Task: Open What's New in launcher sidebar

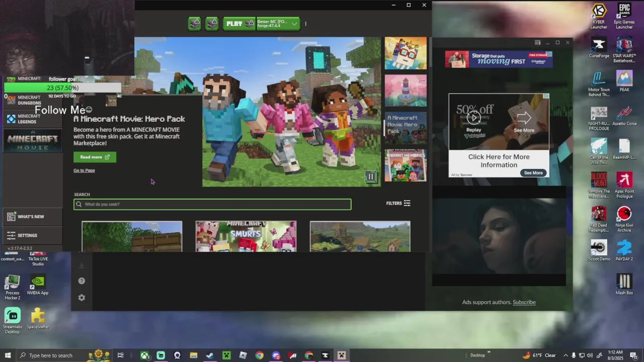Action: [32, 217]
